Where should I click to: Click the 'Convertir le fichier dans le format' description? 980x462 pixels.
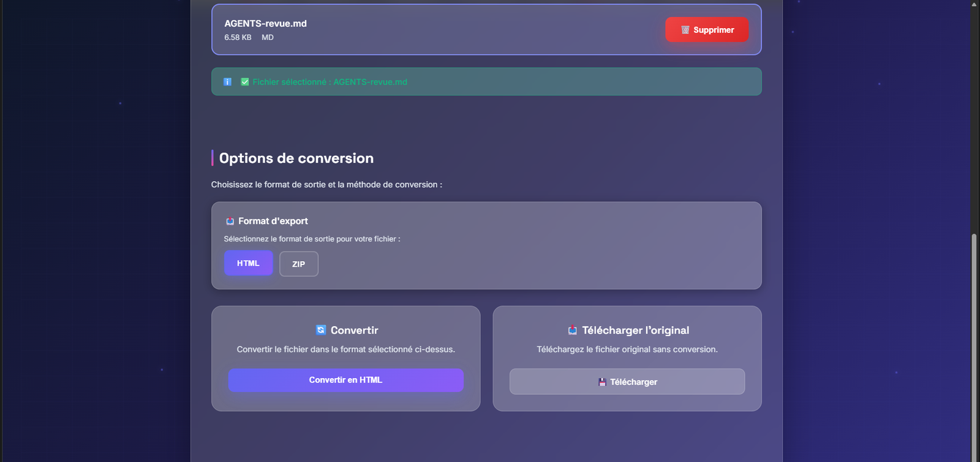[x=346, y=349]
